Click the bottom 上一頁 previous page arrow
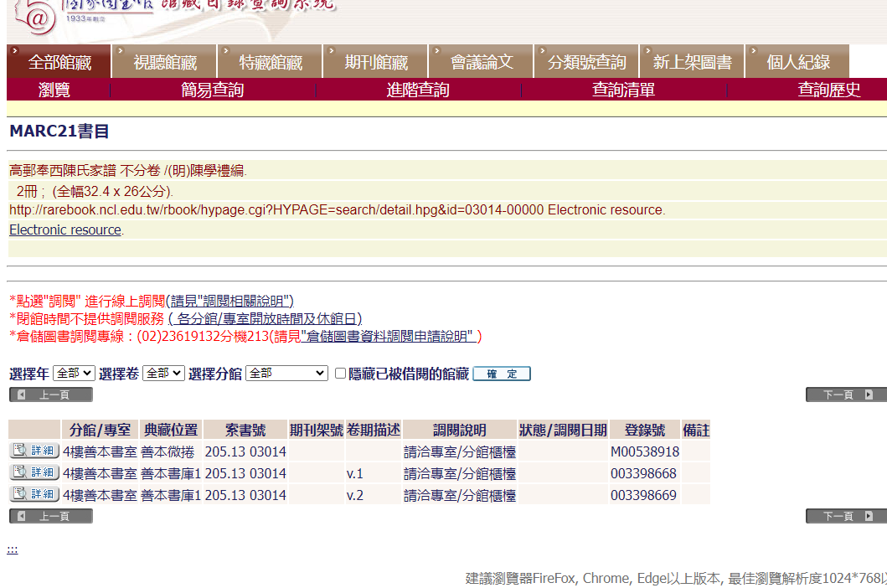This screenshot has height=588, width=887. (50, 515)
